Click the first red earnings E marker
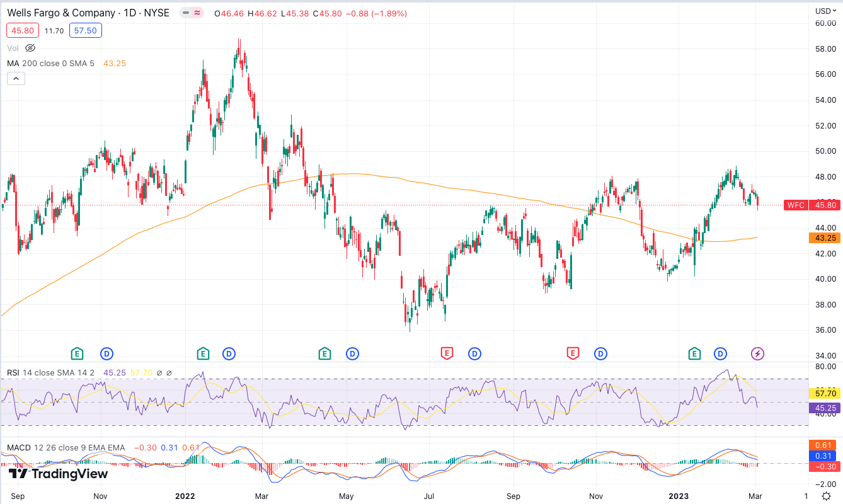The height and width of the screenshot is (504, 843). click(447, 353)
